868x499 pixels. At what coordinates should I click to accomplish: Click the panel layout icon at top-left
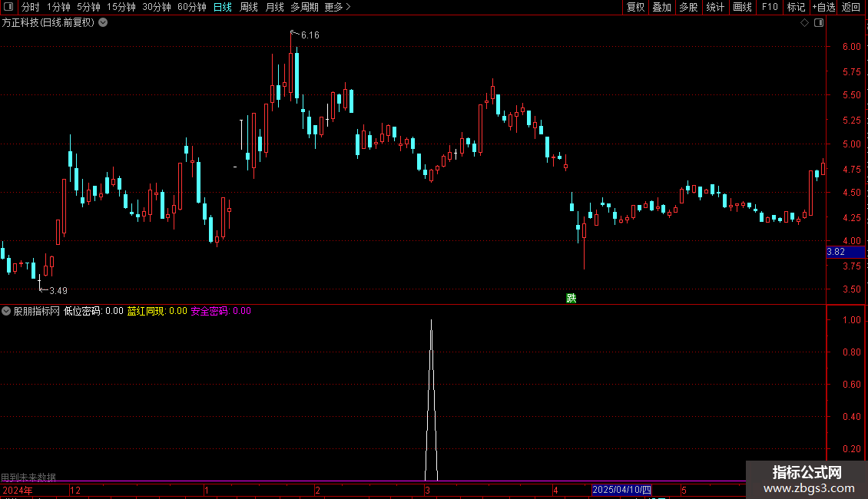[8, 7]
